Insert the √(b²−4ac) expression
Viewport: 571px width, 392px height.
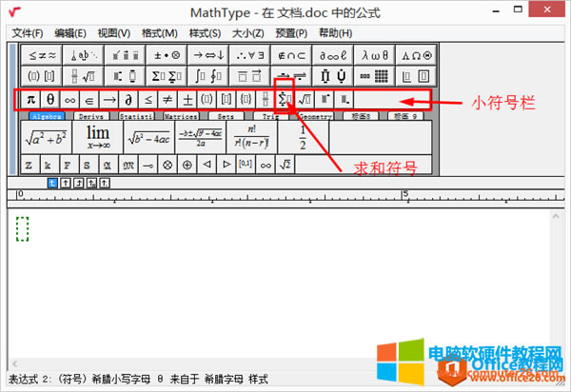(x=149, y=138)
